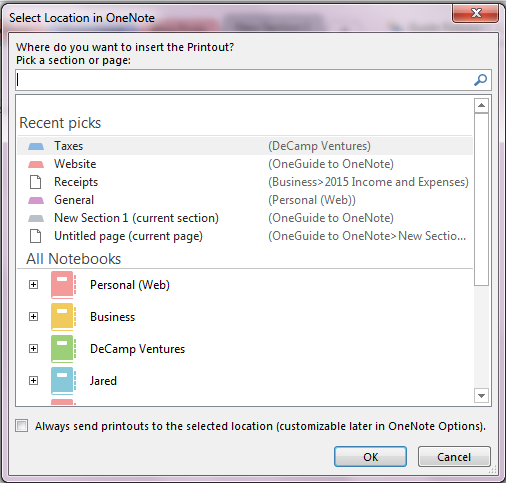The width and height of the screenshot is (506, 483).
Task: Select Receipts page entry
Action: pos(245,182)
